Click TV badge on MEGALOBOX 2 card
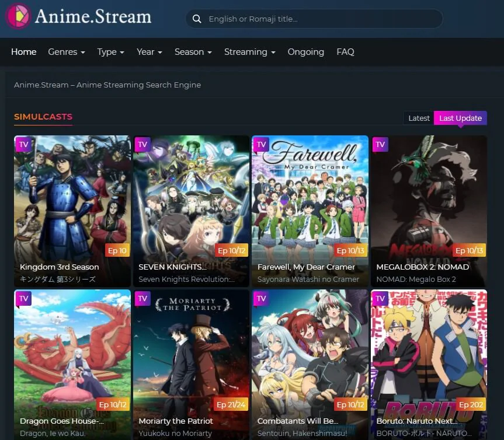The height and width of the screenshot is (440, 504). click(x=380, y=144)
